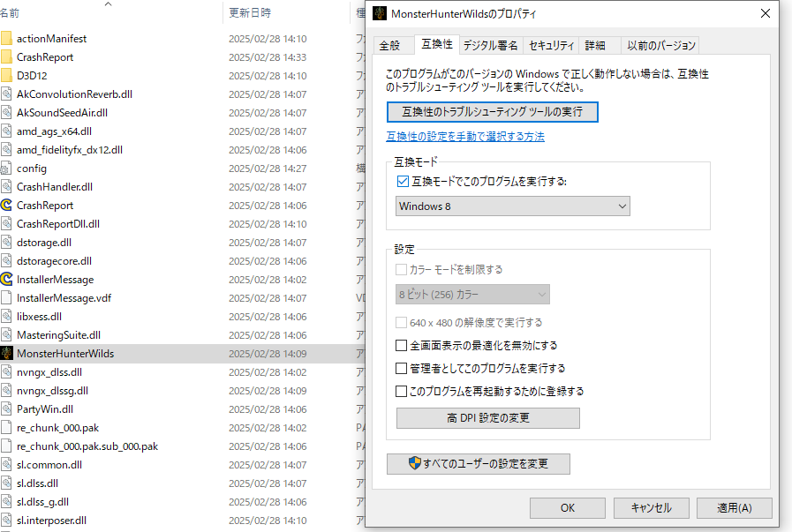Image resolution: width=792 pixels, height=532 pixels.
Task: Click the MonsterHunterWilds executable icon in list
Action: coord(6,353)
